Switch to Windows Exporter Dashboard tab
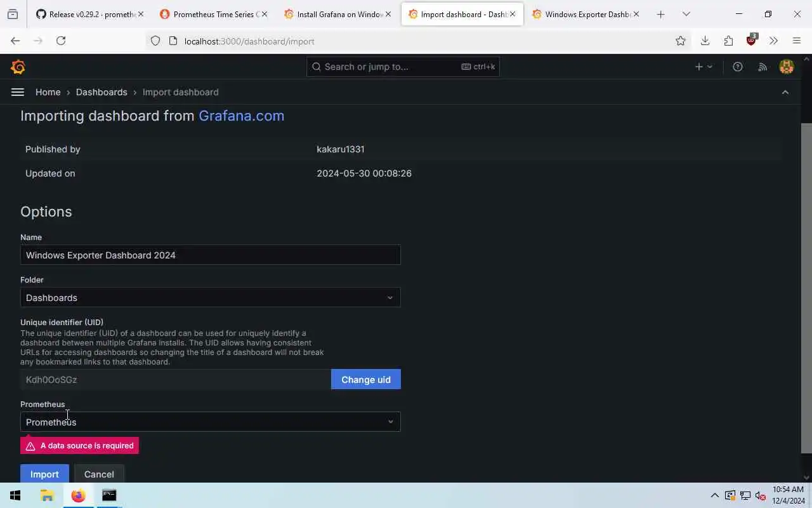The height and width of the screenshot is (508, 812). click(585, 14)
